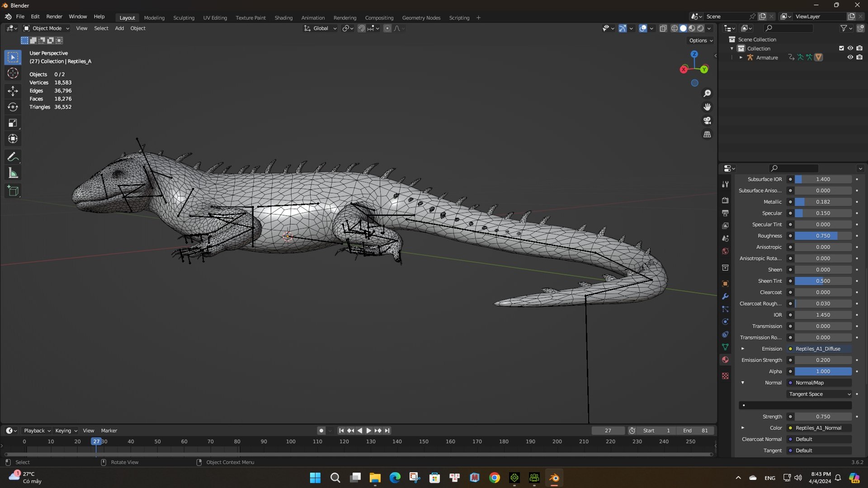Play the animation forward
This screenshot has width=868, height=488.
pos(368,431)
